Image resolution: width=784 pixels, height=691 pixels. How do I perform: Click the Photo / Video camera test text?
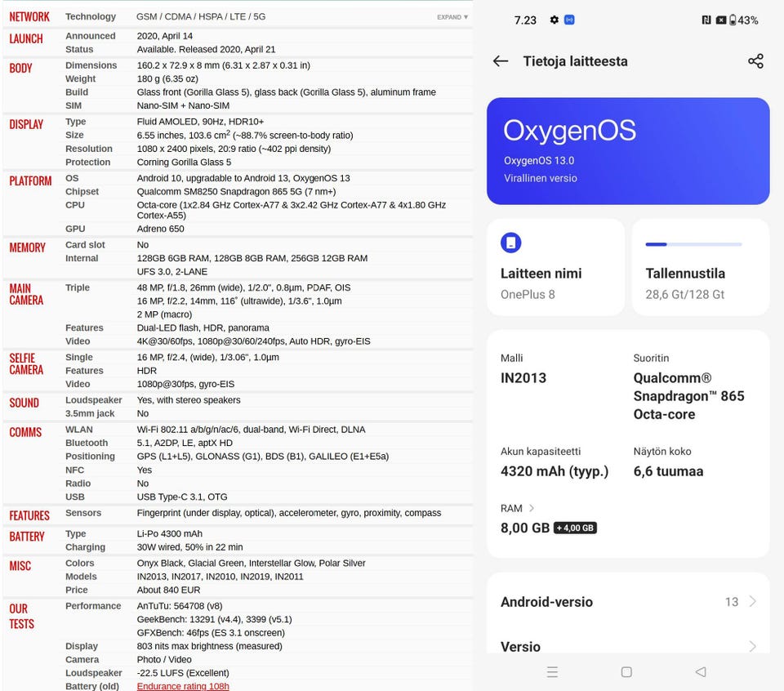(164, 659)
